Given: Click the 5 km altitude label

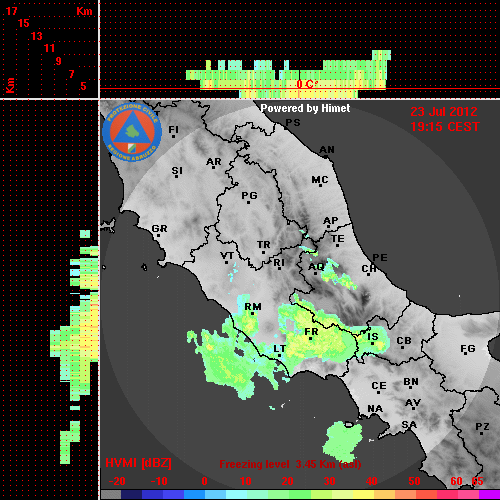Looking at the screenshot, I should point(83,86).
